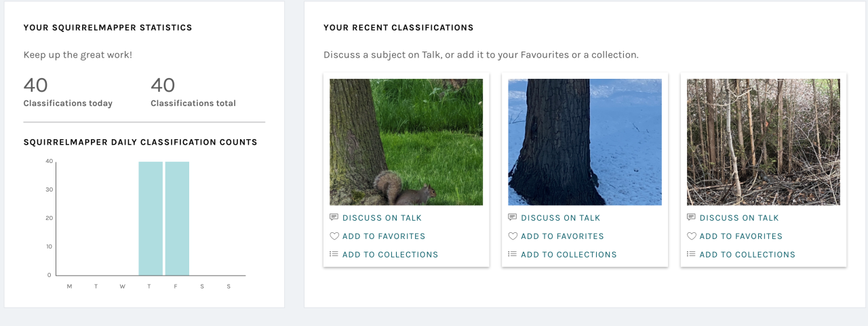Click the speech bubble icon under snowy tree photo
This screenshot has width=868, height=326.
(x=513, y=217)
